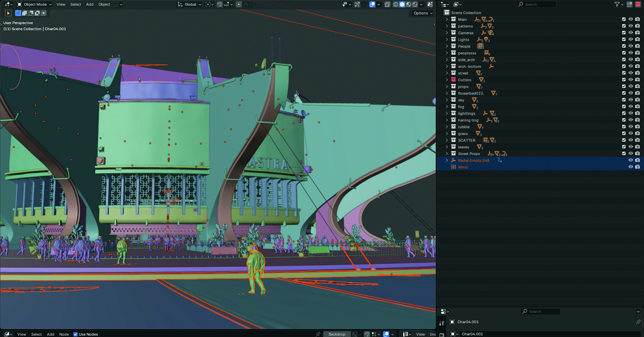644x337 pixels.
Task: Enable proportional editing icon
Action: click(239, 4)
